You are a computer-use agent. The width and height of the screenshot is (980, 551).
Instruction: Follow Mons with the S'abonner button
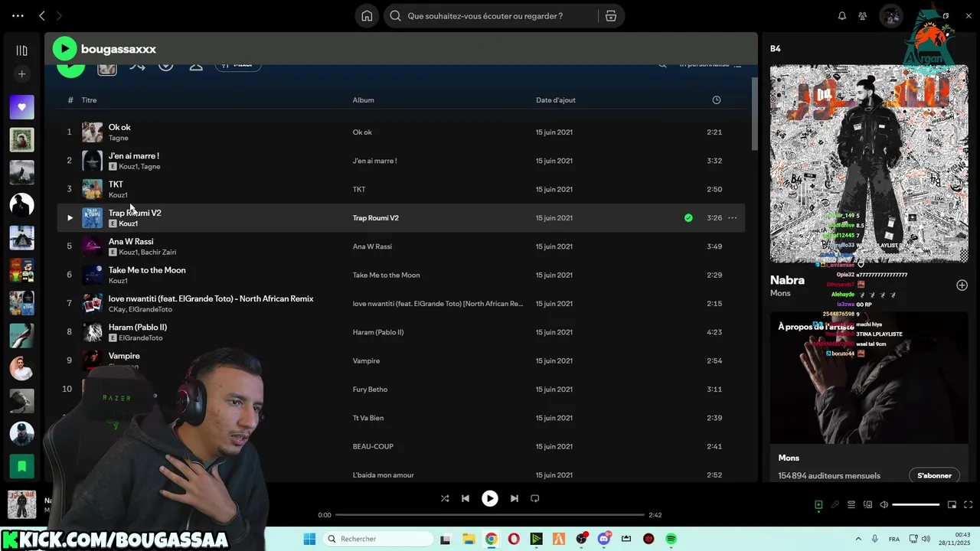pos(934,476)
